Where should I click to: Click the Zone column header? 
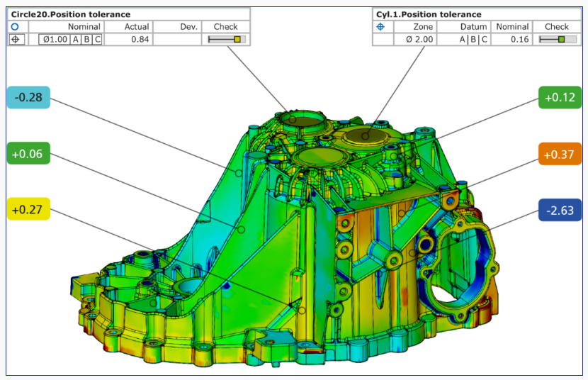coord(423,27)
